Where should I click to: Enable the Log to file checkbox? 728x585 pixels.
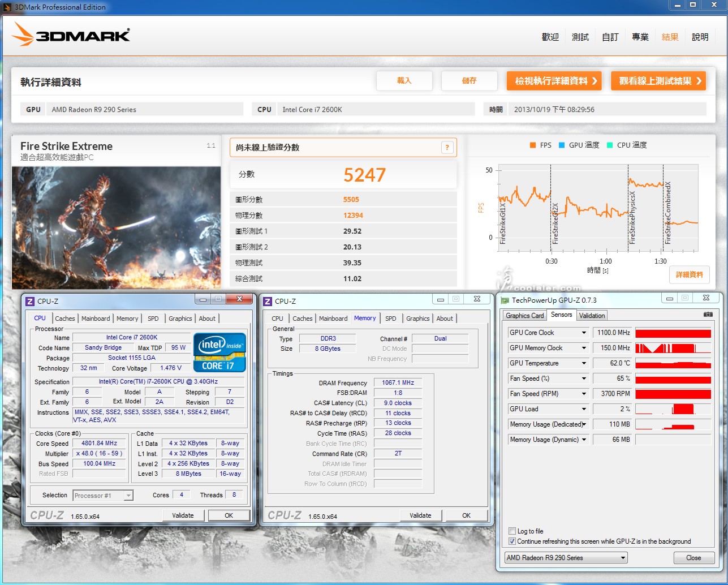click(512, 531)
